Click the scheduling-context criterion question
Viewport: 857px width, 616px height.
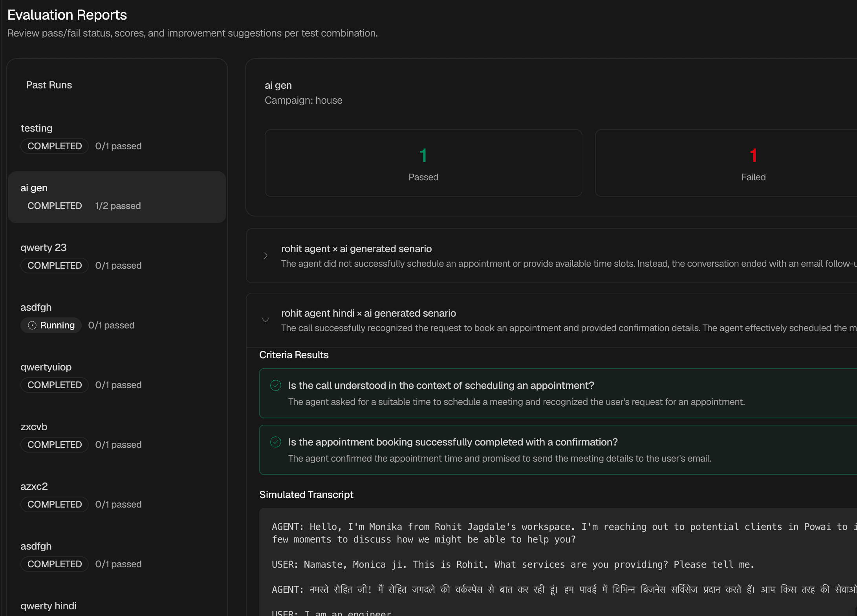pyautogui.click(x=441, y=385)
